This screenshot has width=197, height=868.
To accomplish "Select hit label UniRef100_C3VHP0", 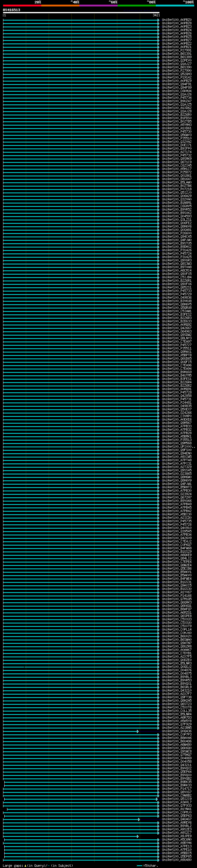I will pyautogui.click(x=177, y=416).
